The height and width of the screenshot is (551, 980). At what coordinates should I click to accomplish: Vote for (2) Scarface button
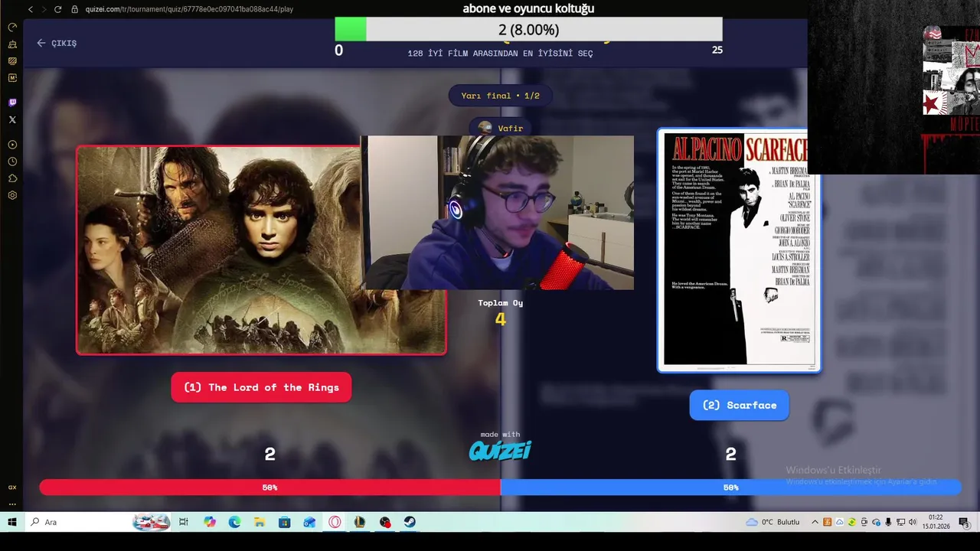click(x=739, y=405)
